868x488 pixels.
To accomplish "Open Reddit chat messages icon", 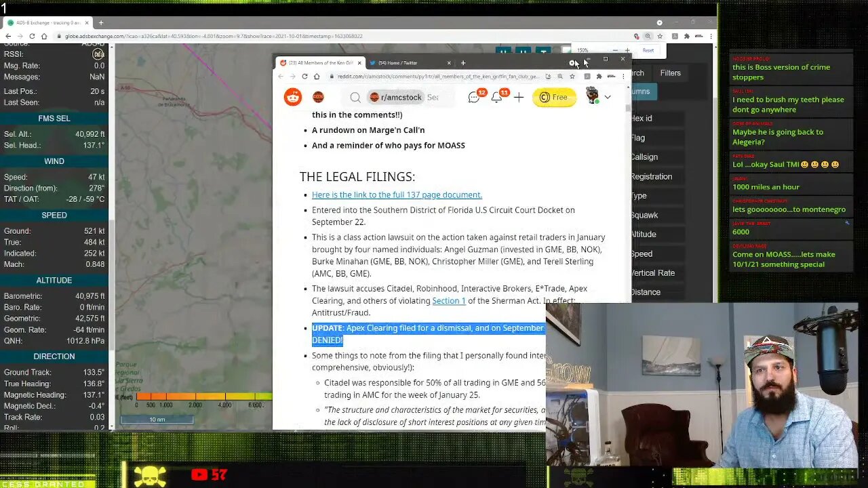I will 474,97.
